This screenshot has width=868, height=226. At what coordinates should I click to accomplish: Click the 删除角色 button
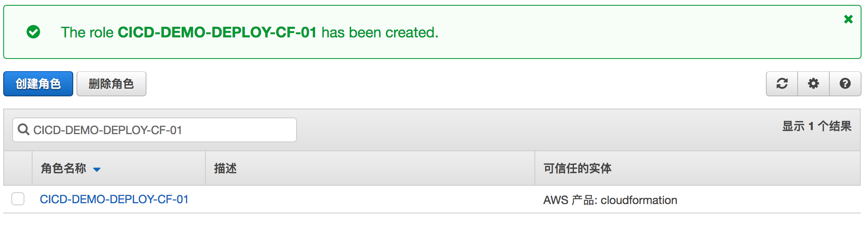pos(111,84)
